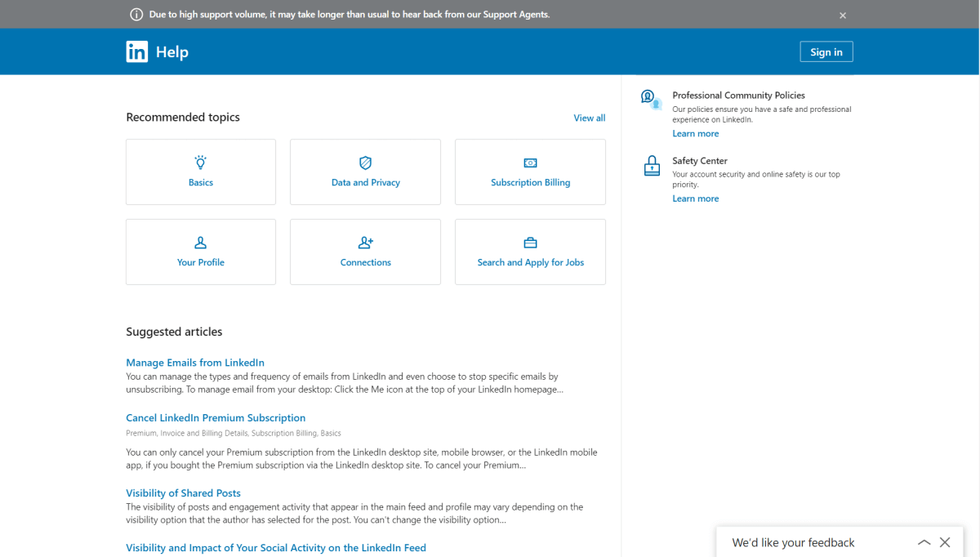Click the Subscription Billing money icon
This screenshot has width=980, height=557.
tap(530, 163)
